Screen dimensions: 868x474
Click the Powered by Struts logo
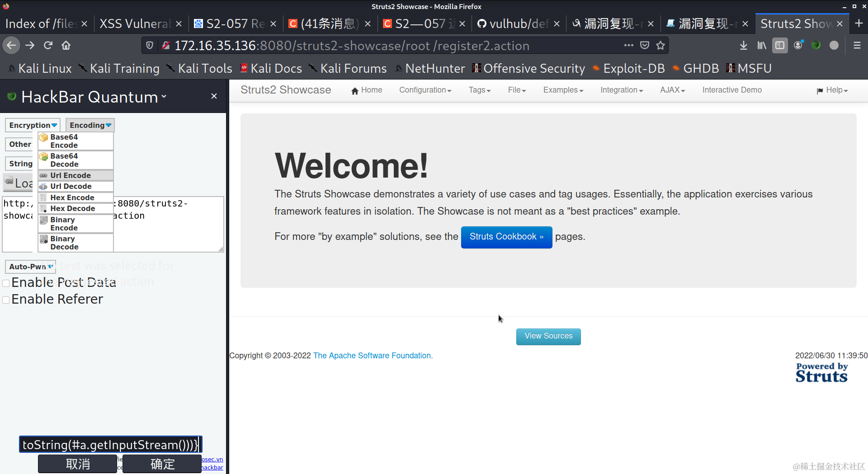(821, 373)
